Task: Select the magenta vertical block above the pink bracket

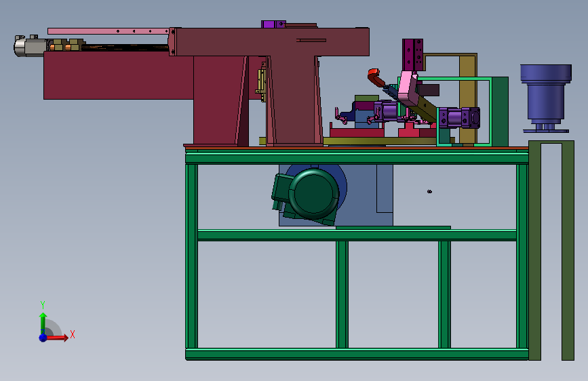Action: [x=412, y=55]
